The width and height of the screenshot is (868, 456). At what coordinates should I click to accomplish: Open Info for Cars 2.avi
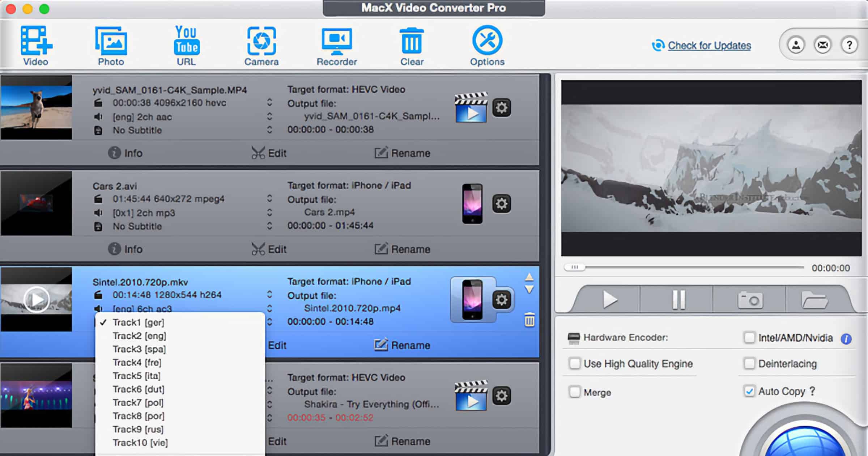(x=126, y=249)
